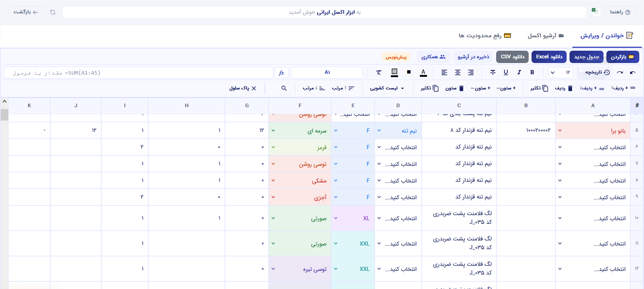This screenshot has width=644, height=289.
Task: Open the لیست کشویی dropdown menu
Action: 387,88
